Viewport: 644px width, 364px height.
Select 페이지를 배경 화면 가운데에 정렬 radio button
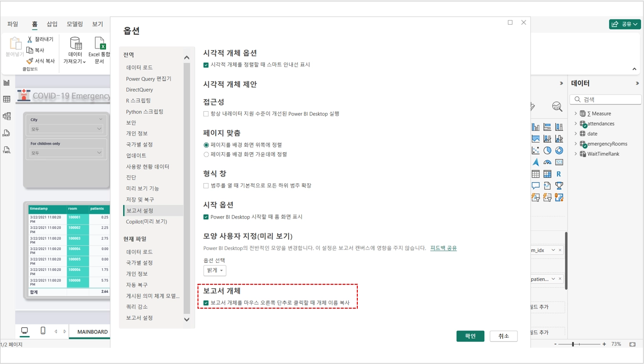pyautogui.click(x=206, y=155)
